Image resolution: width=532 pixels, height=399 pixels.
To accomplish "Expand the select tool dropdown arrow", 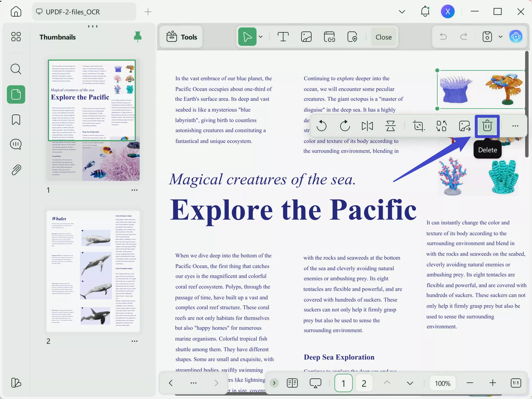I will pos(261,37).
